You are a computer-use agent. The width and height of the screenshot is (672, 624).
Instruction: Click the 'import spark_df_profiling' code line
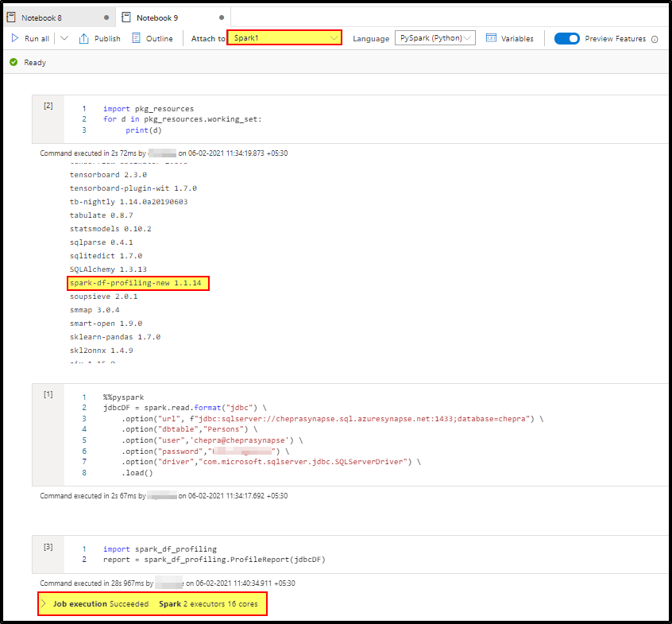point(160,549)
